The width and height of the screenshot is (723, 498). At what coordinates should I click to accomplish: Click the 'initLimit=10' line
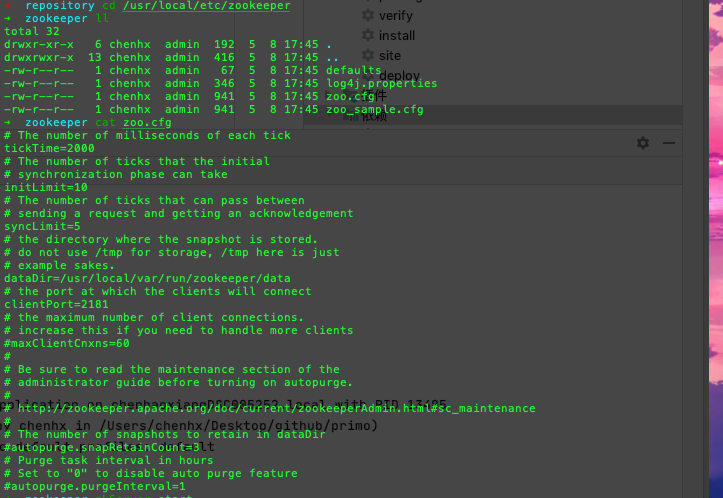tap(46, 187)
